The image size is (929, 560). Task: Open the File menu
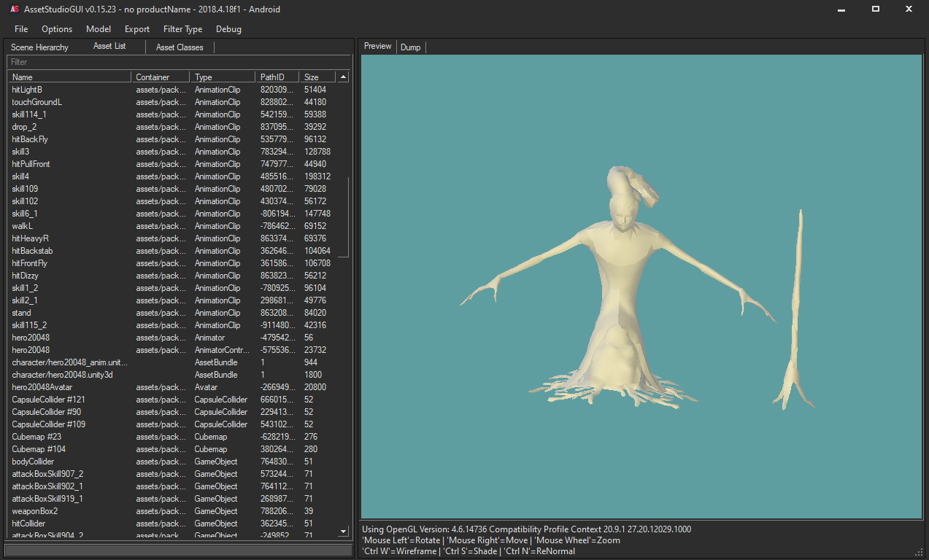coord(20,29)
